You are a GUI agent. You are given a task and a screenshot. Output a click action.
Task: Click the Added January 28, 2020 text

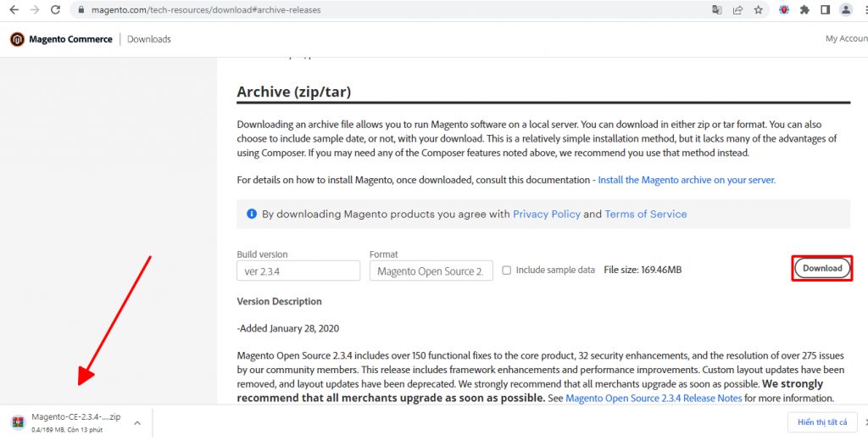point(288,328)
